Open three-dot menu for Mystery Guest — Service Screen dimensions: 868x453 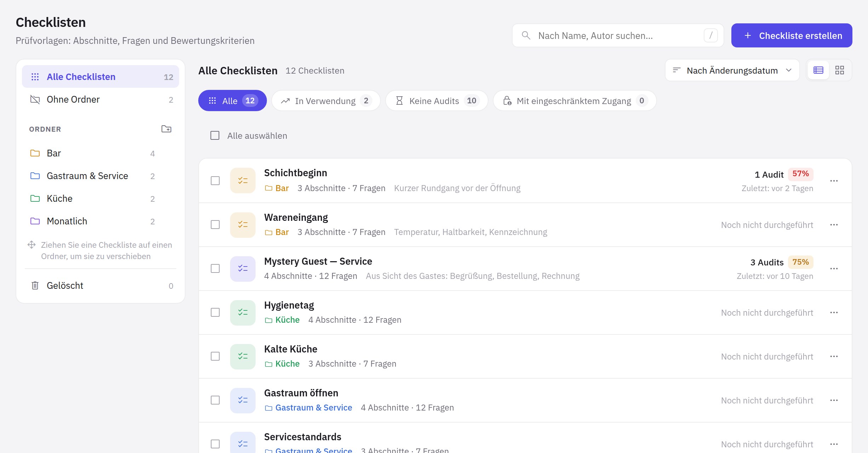point(834,269)
